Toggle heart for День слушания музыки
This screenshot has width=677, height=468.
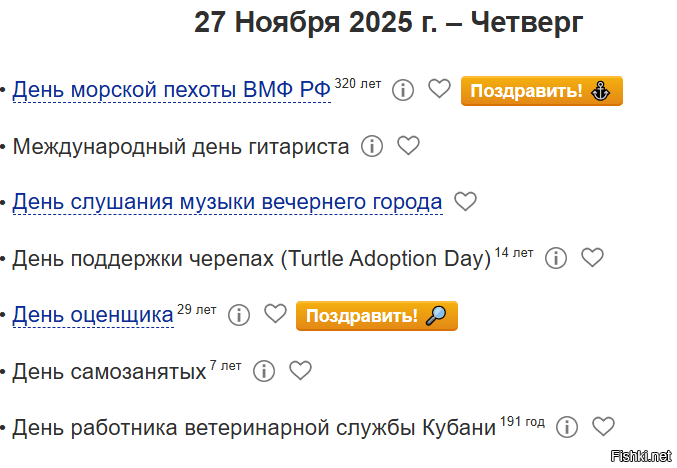tap(465, 201)
